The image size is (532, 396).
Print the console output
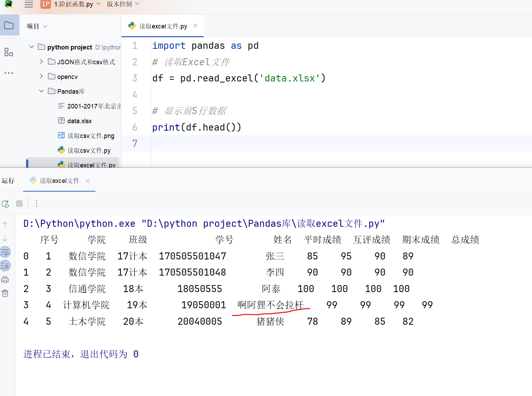pyautogui.click(x=5, y=279)
